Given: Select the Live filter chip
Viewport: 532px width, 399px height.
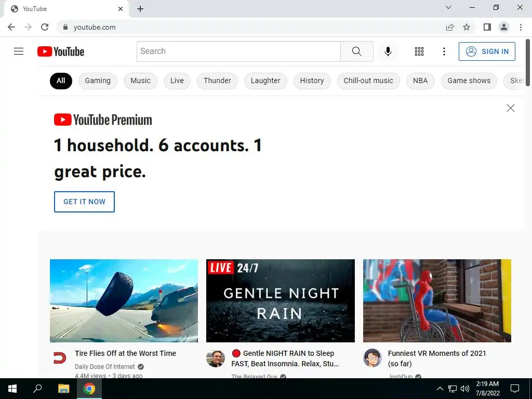Looking at the screenshot, I should (x=177, y=81).
